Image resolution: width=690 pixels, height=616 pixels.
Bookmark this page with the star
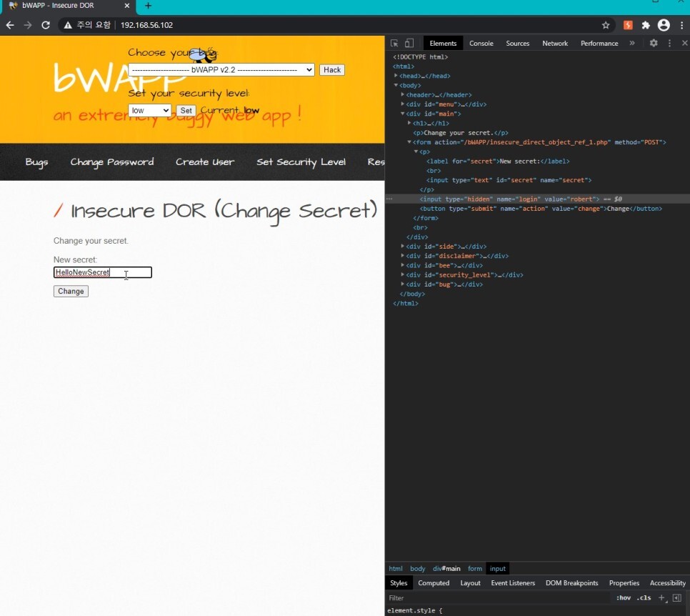(x=606, y=25)
